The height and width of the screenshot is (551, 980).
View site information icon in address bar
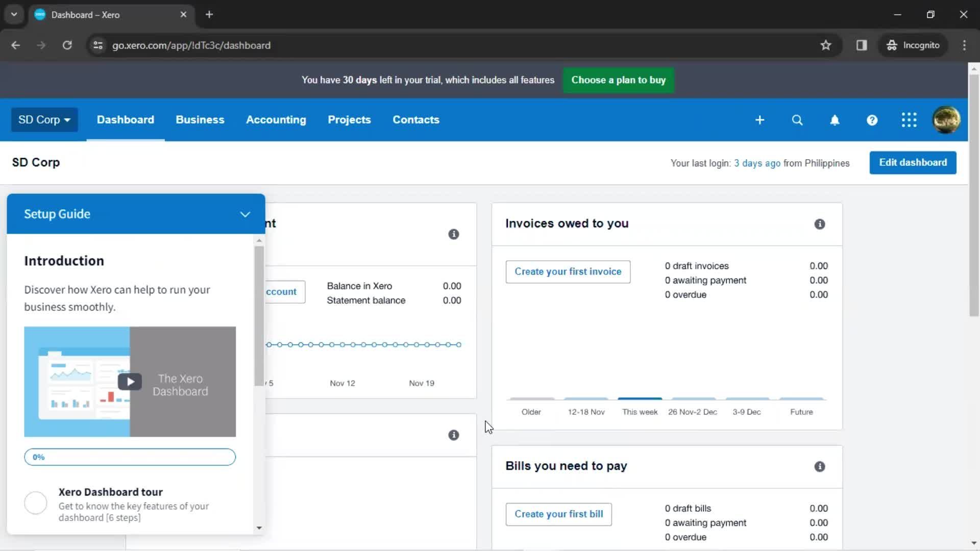pos(98,45)
